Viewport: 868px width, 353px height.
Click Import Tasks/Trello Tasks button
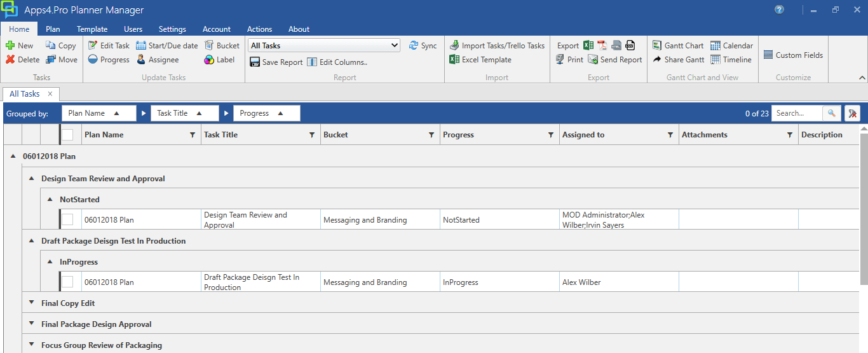[497, 46]
